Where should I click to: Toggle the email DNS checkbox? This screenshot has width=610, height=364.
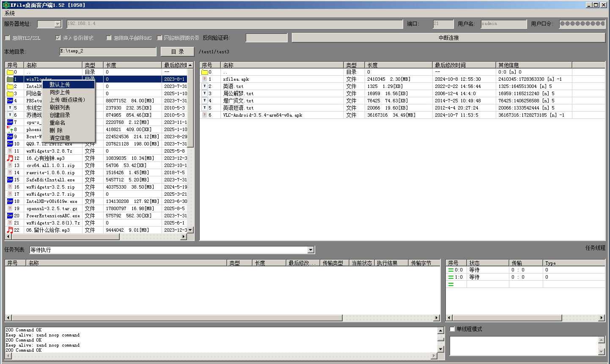click(109, 38)
